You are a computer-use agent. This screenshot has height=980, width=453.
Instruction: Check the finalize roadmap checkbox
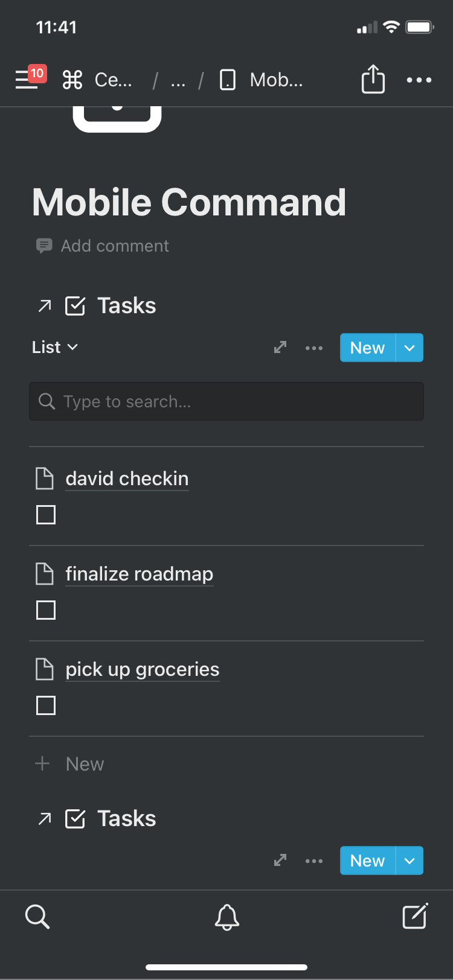click(46, 610)
